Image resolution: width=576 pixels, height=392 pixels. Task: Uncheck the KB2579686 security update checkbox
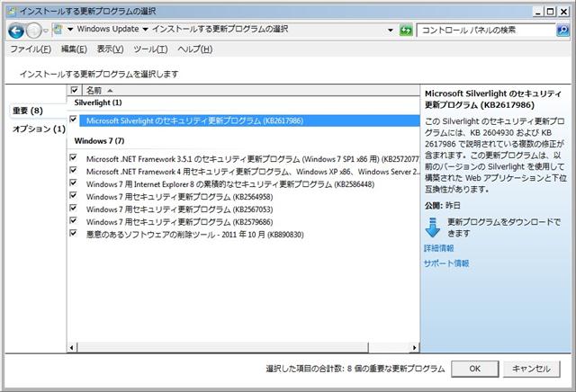73,220
